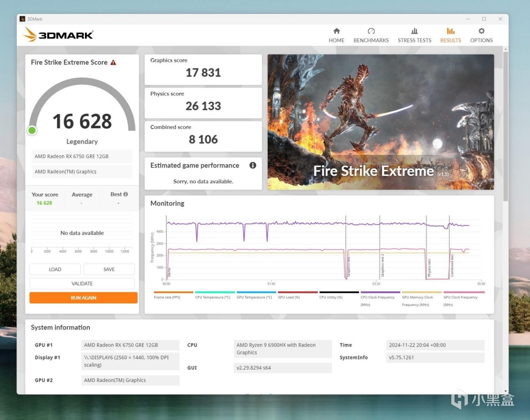Click the warning triangle beside Fire Strike Extreme Score
530x420 pixels.
coord(113,62)
